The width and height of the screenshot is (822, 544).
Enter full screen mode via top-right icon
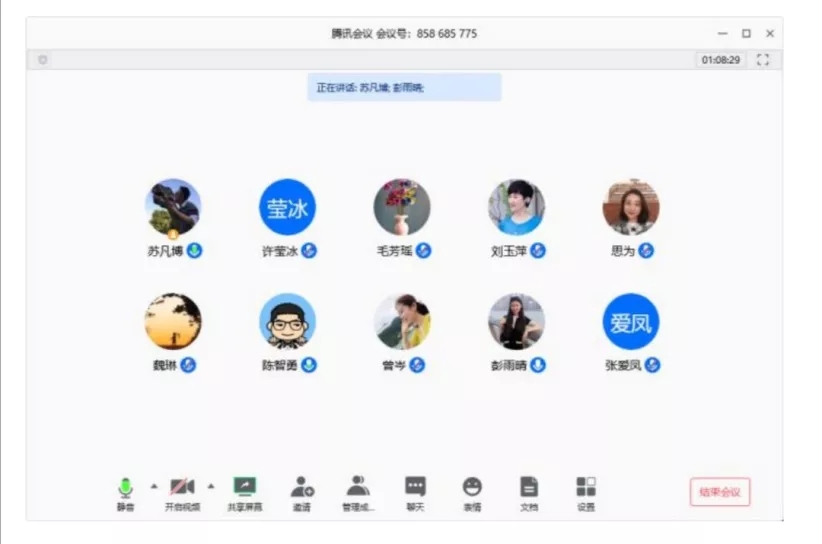pos(763,60)
